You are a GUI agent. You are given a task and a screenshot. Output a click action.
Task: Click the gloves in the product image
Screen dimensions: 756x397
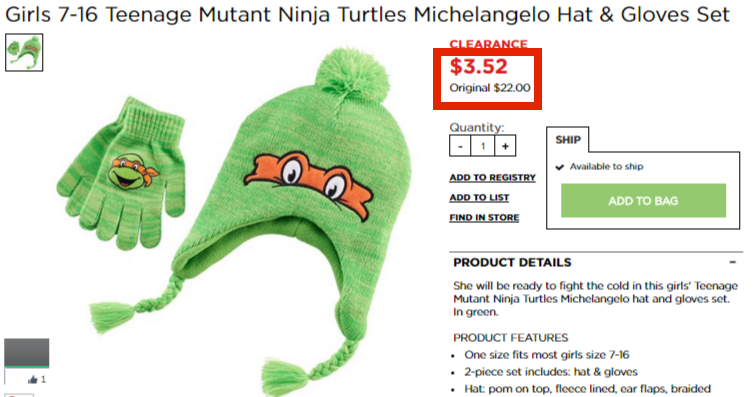[x=123, y=174]
